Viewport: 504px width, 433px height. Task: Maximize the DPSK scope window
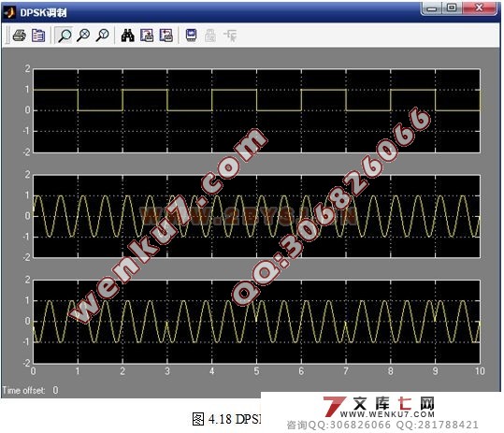[452, 7]
